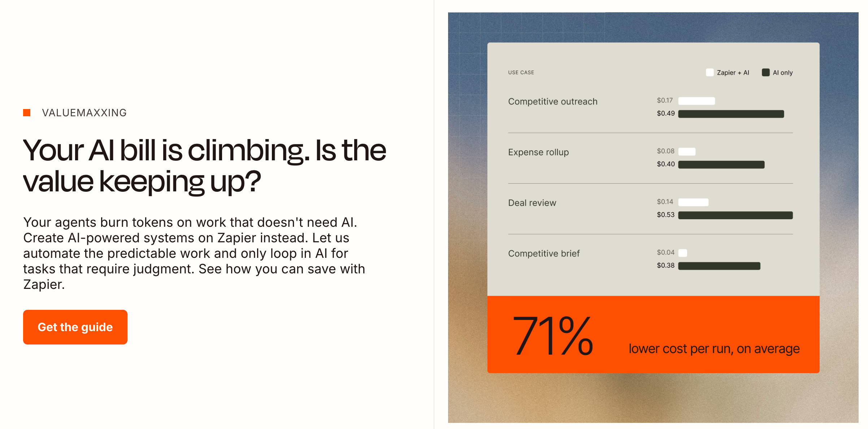The image size is (868, 429).
Task: Click the Deal review row label
Action: point(532,203)
